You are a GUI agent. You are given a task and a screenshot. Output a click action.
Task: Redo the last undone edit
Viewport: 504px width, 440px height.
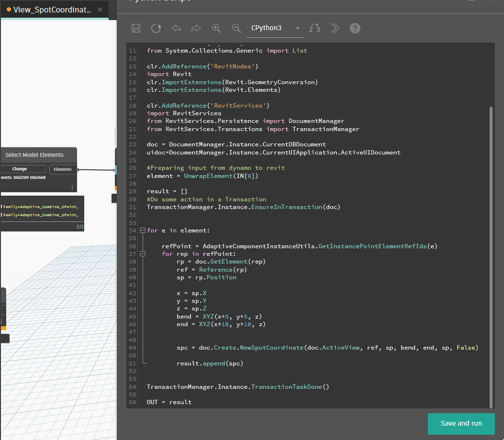pos(196,28)
